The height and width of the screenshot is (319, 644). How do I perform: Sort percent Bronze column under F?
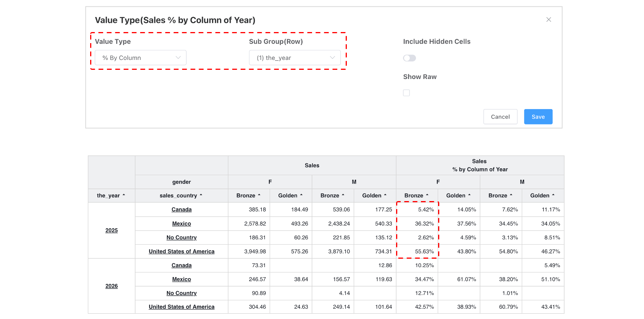coord(427,195)
